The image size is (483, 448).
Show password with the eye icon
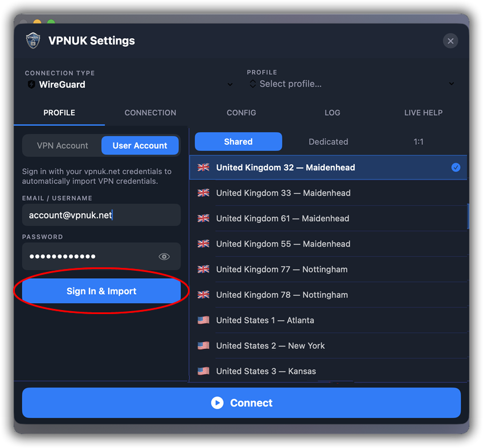point(164,256)
